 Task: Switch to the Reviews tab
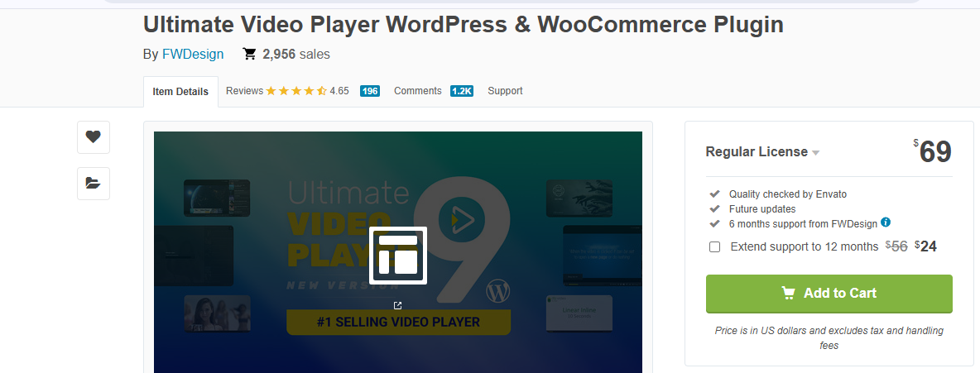pos(244,91)
